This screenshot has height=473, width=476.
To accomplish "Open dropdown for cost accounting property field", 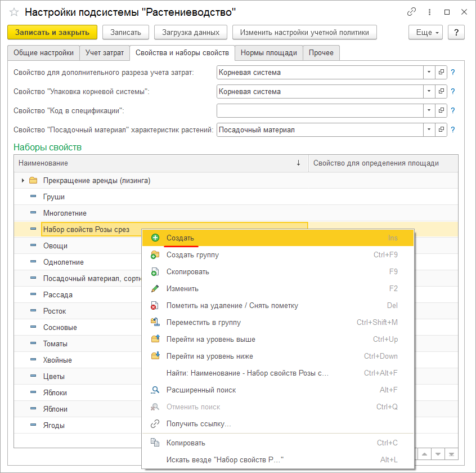I will coord(429,72).
